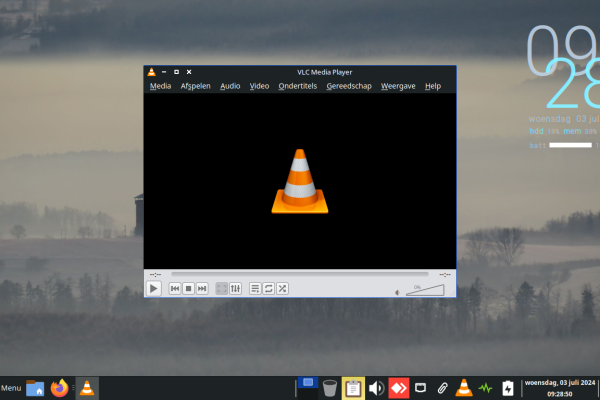Mute audio via VLC speaker icon
The width and height of the screenshot is (600, 400).
(x=399, y=290)
